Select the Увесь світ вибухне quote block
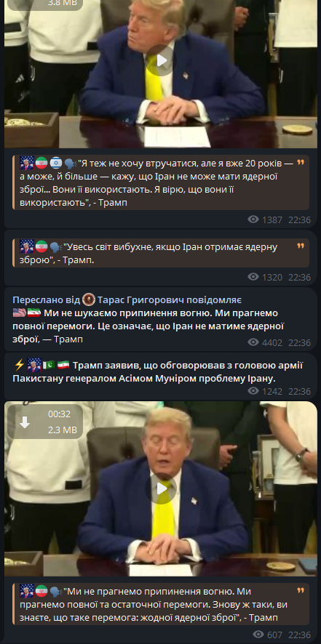Screen dimensions: 321x644 [161, 254]
